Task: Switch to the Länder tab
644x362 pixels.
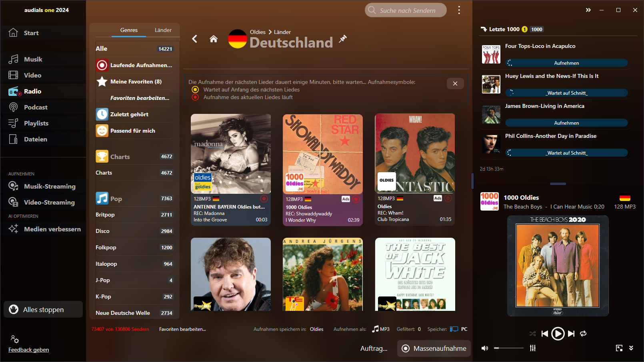Action: 163,30
